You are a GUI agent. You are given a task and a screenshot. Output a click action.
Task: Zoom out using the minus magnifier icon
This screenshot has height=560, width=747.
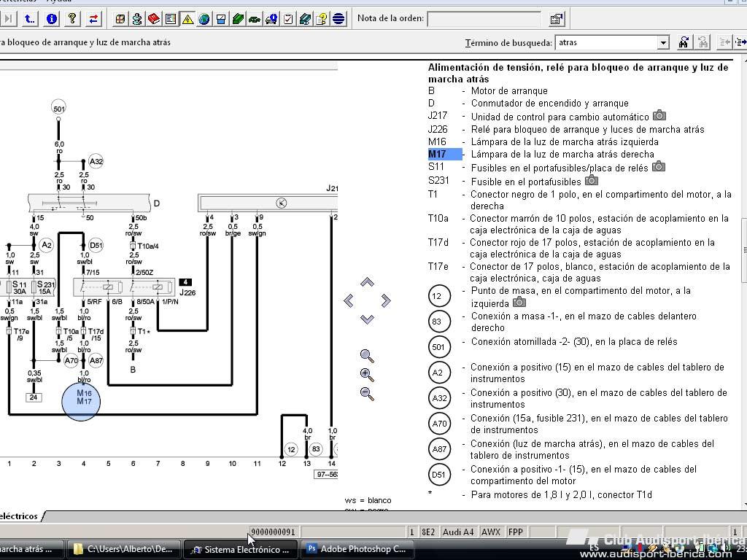(x=367, y=394)
